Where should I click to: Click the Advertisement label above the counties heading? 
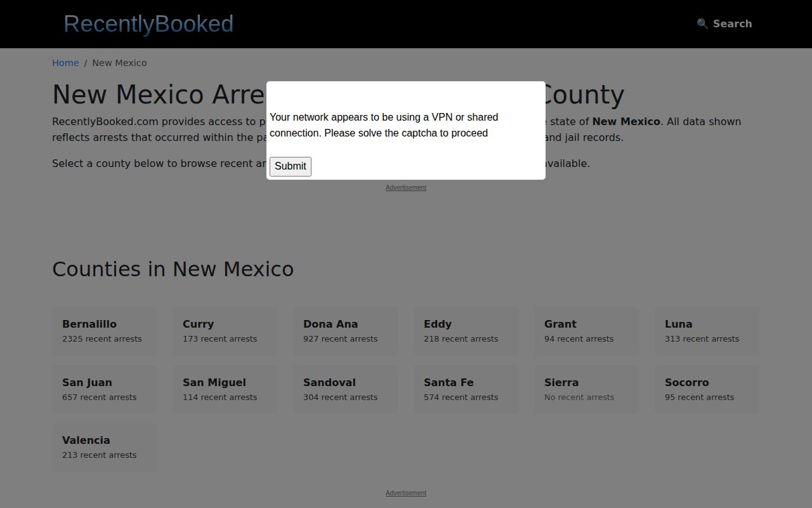tap(406, 187)
